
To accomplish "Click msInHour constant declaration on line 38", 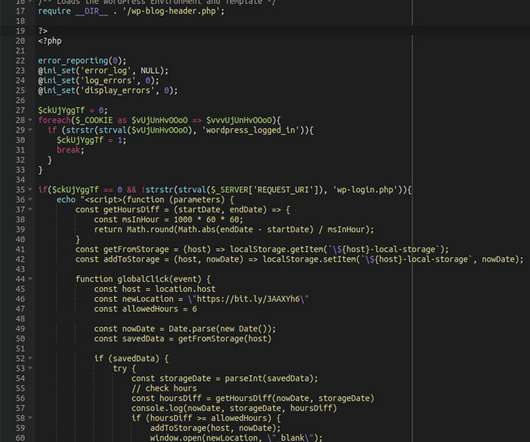I will pos(168,220).
